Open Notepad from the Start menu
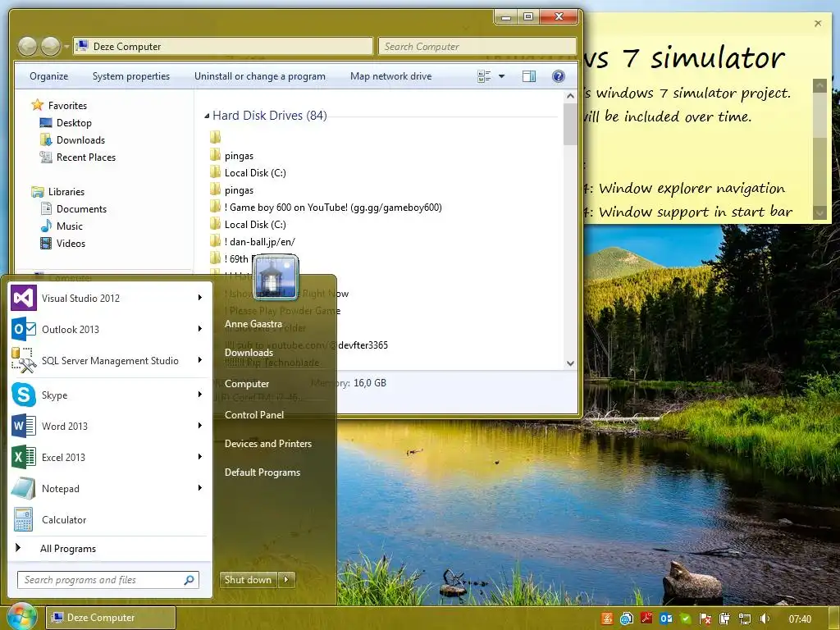The width and height of the screenshot is (840, 630). pos(109,488)
